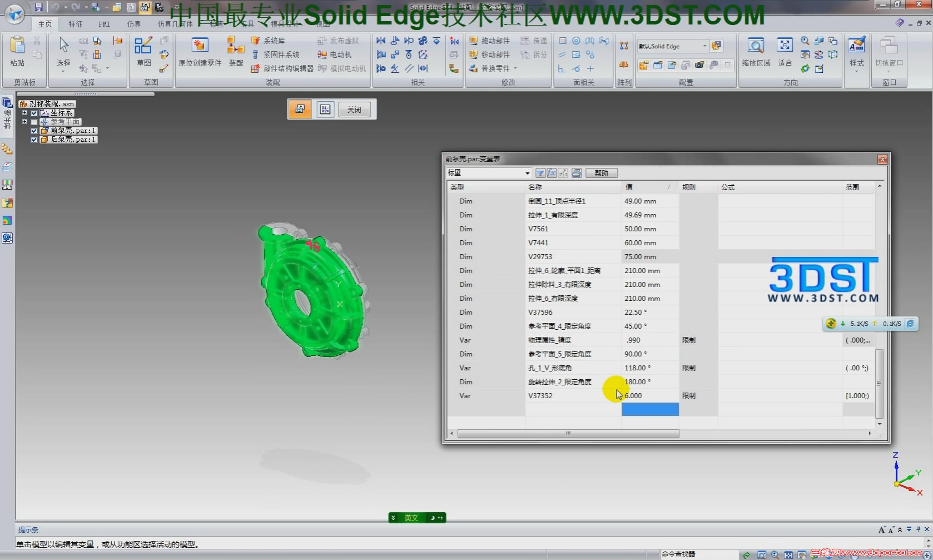The image size is (933, 560).
Task: Uncheck the 坐标系 coordinate system visibility checkbox
Action: 34,112
